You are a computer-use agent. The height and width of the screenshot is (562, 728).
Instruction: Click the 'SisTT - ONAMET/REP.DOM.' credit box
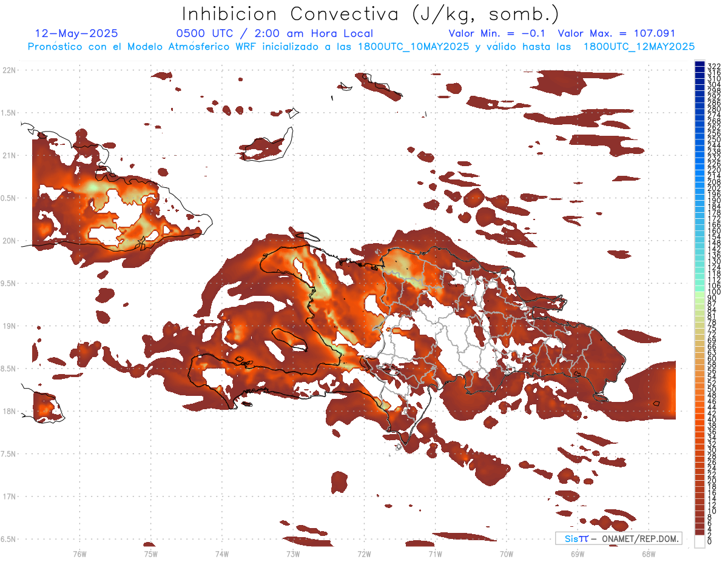pyautogui.click(x=619, y=538)
